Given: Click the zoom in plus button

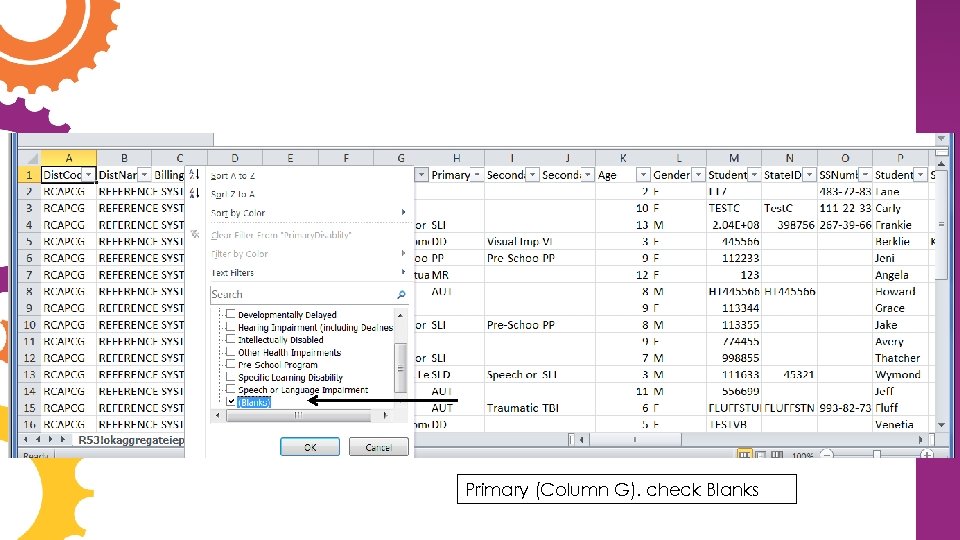Looking at the screenshot, I should point(927,455).
